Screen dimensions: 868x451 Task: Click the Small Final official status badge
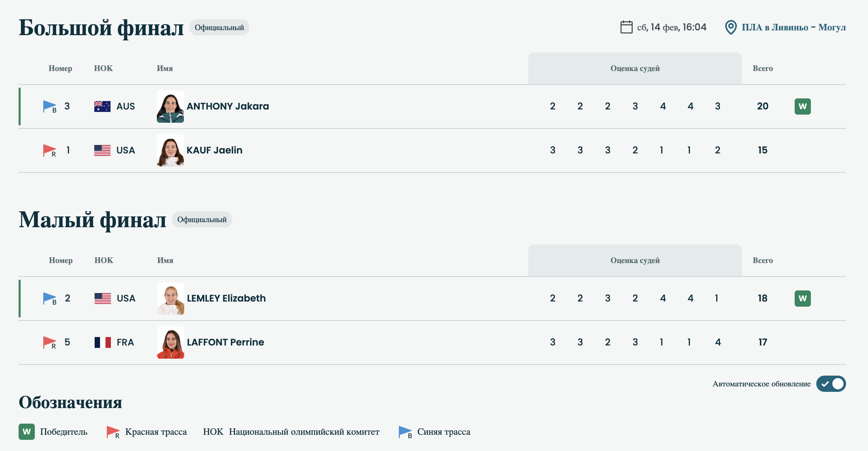tap(202, 219)
